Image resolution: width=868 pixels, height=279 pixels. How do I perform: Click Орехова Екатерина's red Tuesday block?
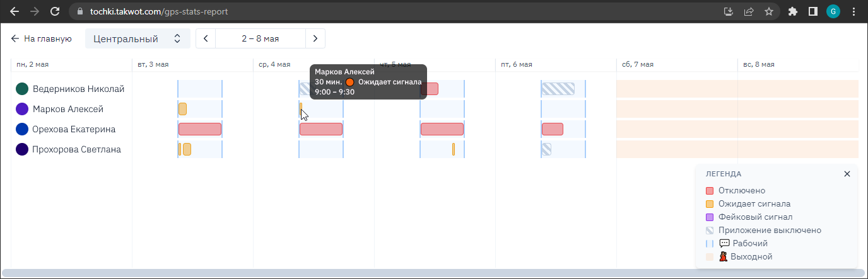coord(199,129)
